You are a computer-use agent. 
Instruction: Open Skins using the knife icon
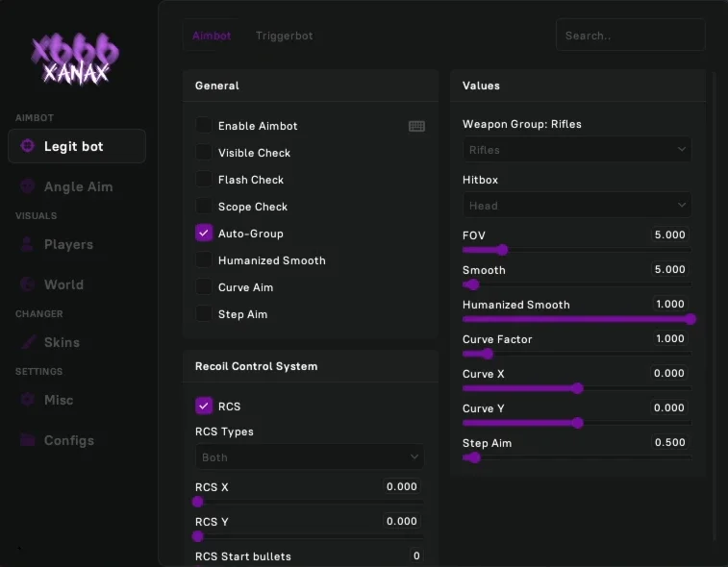pyautogui.click(x=28, y=342)
